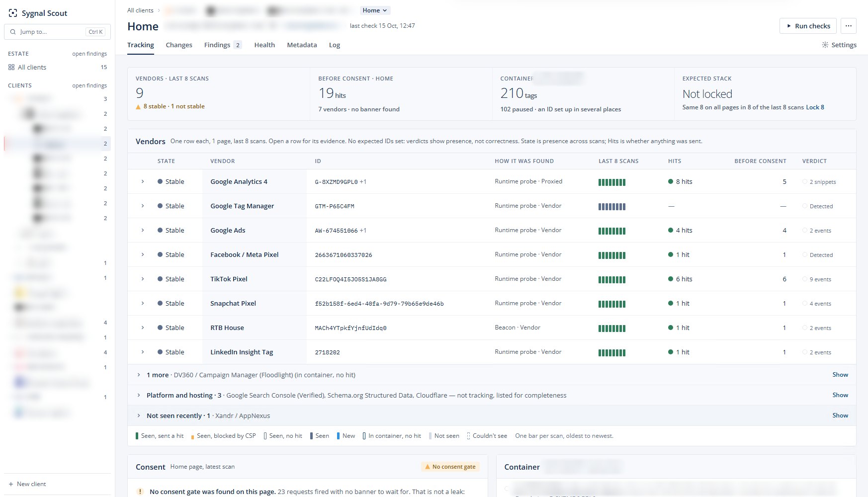This screenshot has width=868, height=497.
Task: Click the gear icon next to Settings
Action: (x=825, y=45)
